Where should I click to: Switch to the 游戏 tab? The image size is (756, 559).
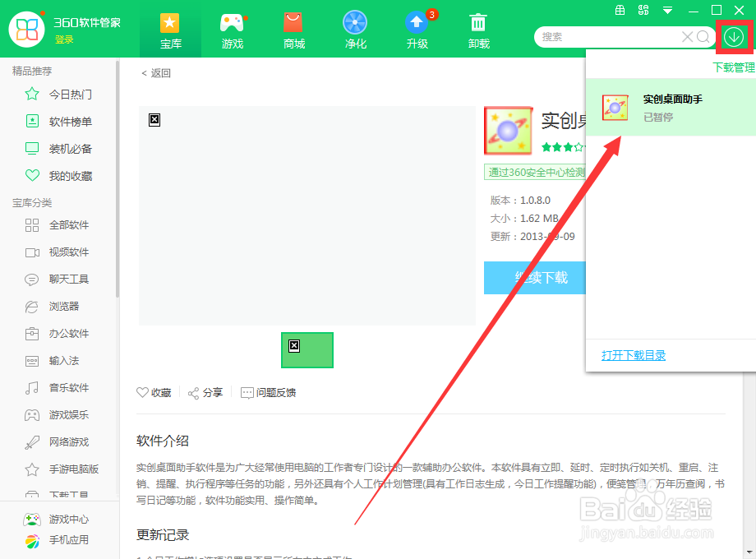233,31
